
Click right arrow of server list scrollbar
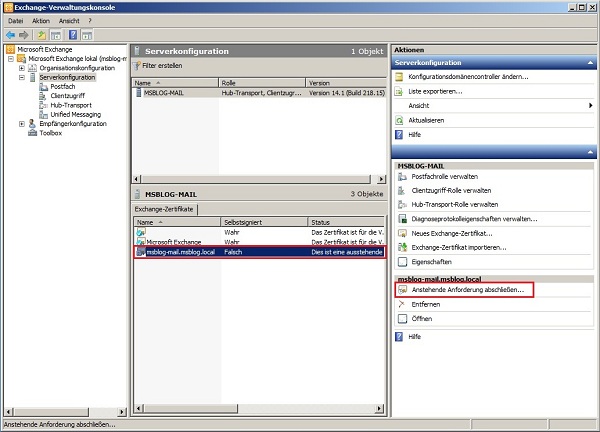(380, 179)
